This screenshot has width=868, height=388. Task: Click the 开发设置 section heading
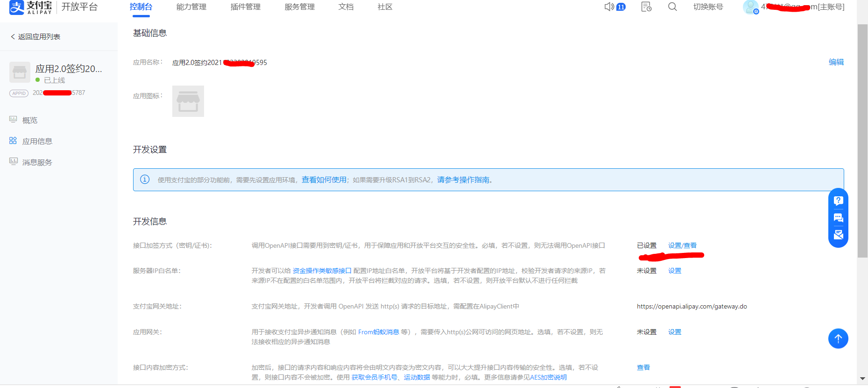coord(150,150)
